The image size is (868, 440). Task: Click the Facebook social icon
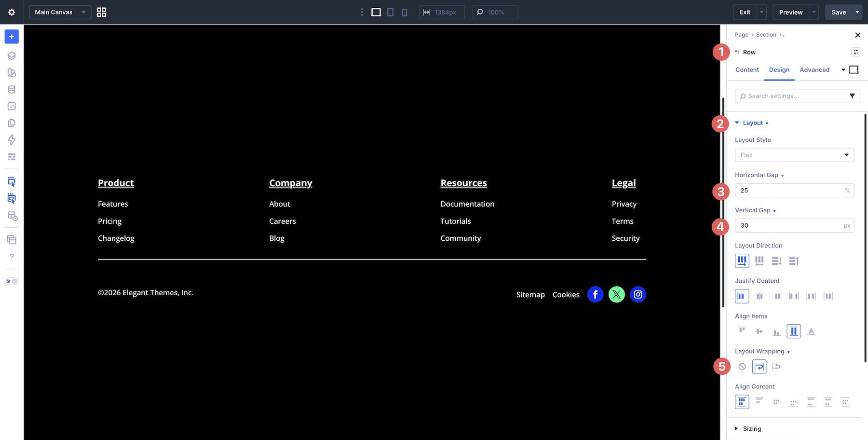[595, 294]
